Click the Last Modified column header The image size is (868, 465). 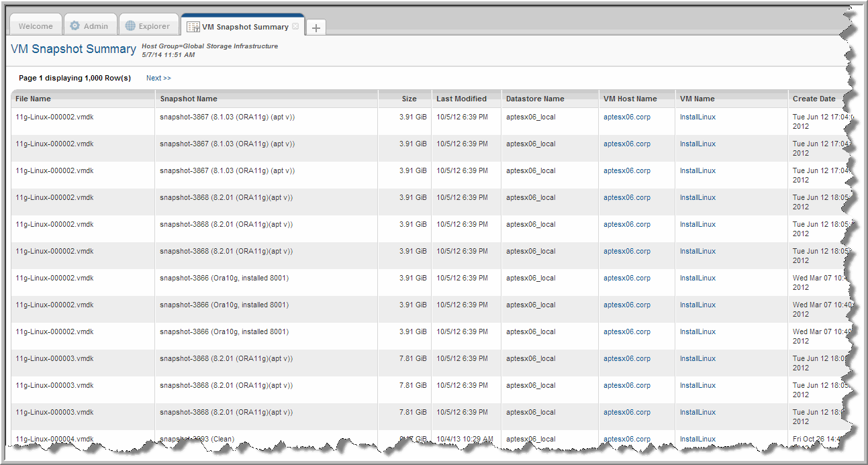point(461,99)
